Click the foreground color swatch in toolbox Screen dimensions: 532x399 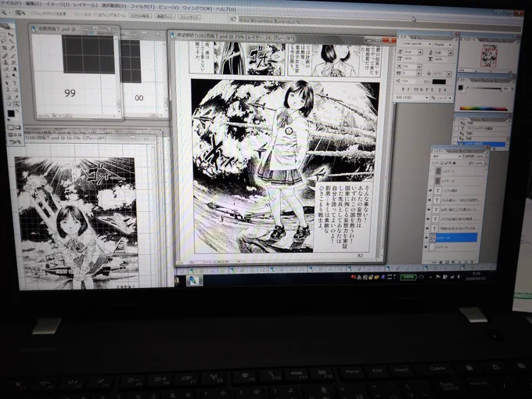click(11, 113)
